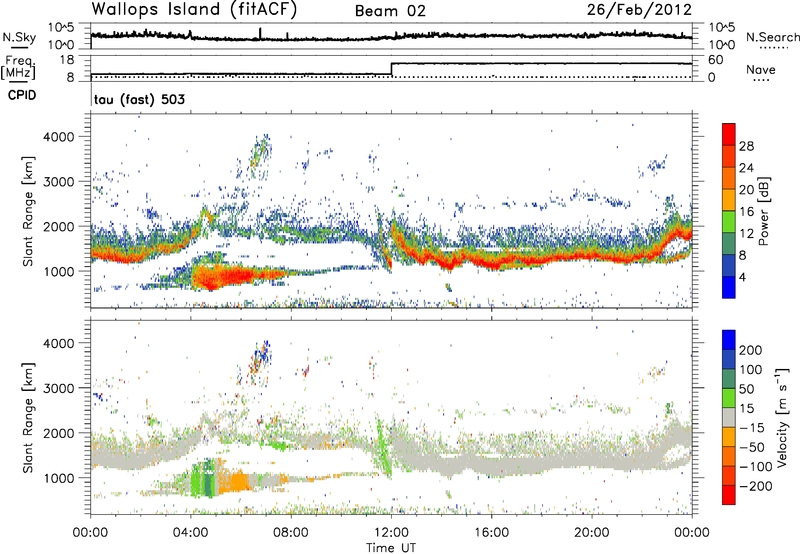Select the 'Beam 02' label
This screenshot has height=554, width=800.
[x=390, y=11]
